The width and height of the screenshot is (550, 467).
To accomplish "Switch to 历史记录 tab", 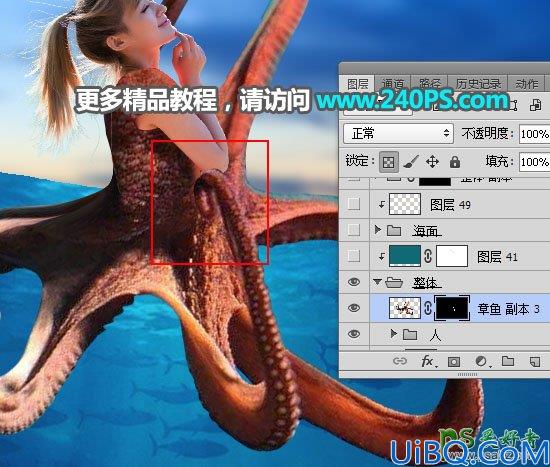I will pos(478,84).
